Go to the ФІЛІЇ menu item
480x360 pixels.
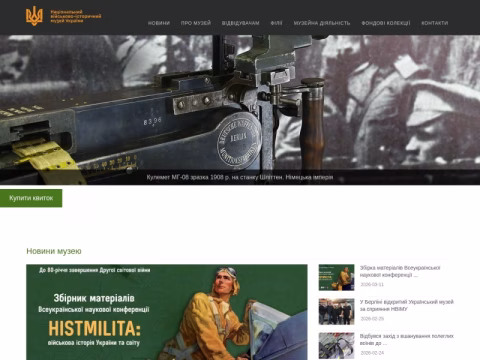(x=276, y=23)
